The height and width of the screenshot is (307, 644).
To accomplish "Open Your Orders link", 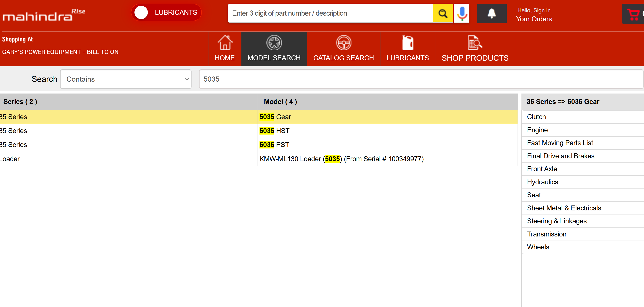I will 534,19.
